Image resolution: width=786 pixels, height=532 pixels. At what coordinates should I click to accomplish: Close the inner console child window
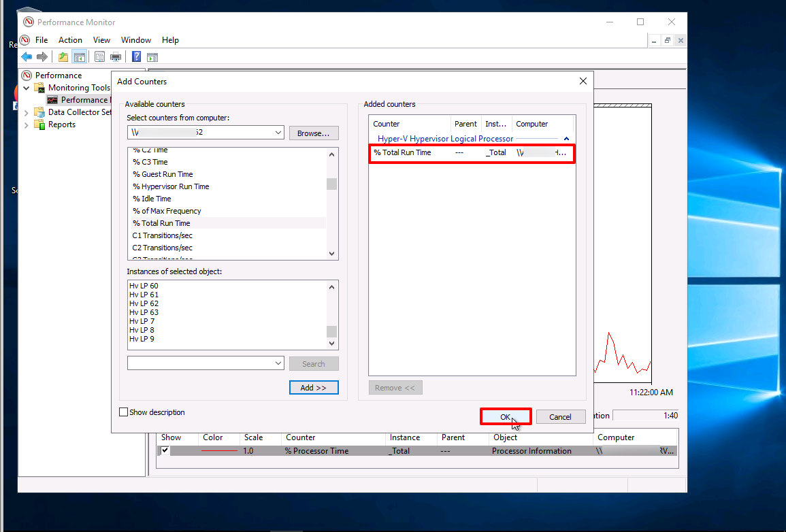click(x=681, y=41)
